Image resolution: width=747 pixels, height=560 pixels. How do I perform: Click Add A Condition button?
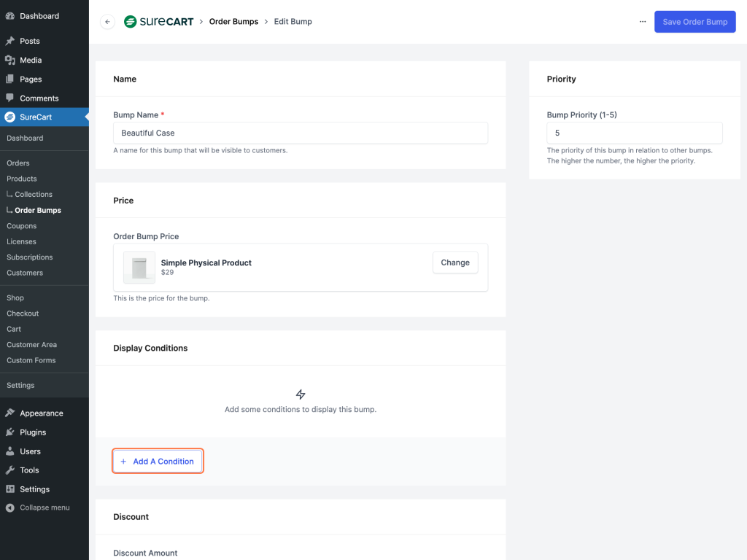tap(158, 462)
